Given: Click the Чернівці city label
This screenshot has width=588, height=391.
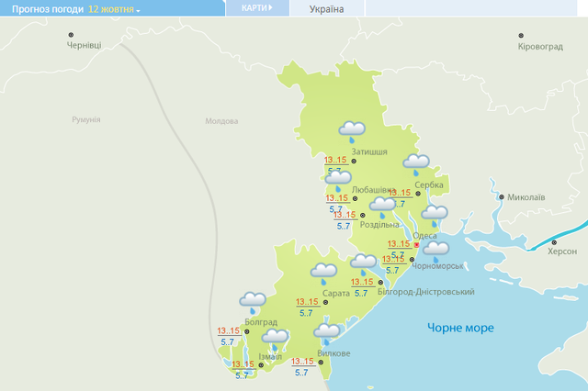Looking at the screenshot, I should 84,46.
